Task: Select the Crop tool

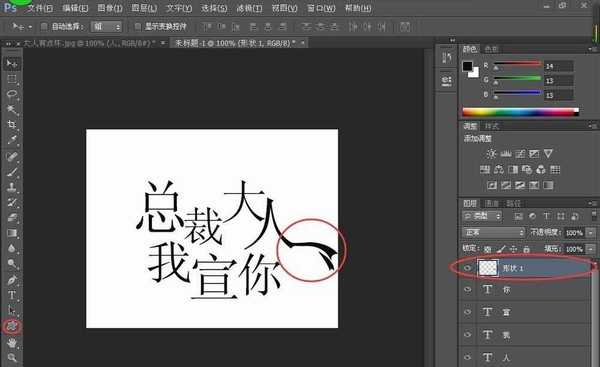Action: point(12,125)
